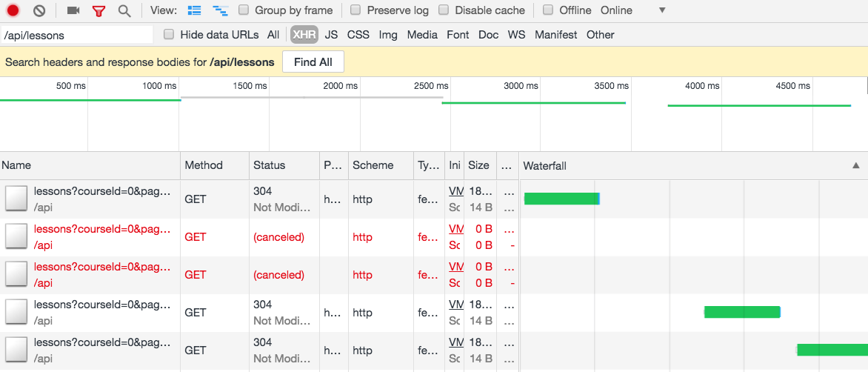Clear the network log with the clear icon
The width and height of the screenshot is (868, 372).
[39, 10]
